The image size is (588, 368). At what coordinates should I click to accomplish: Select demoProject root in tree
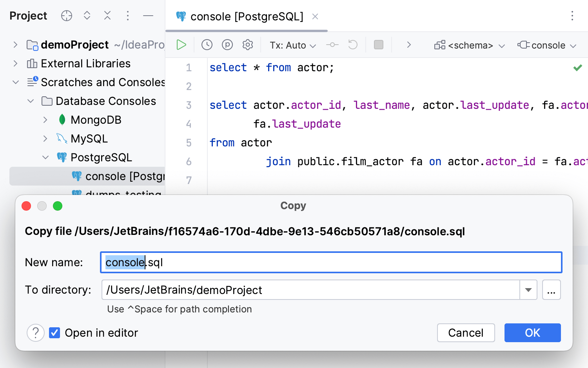click(x=74, y=45)
